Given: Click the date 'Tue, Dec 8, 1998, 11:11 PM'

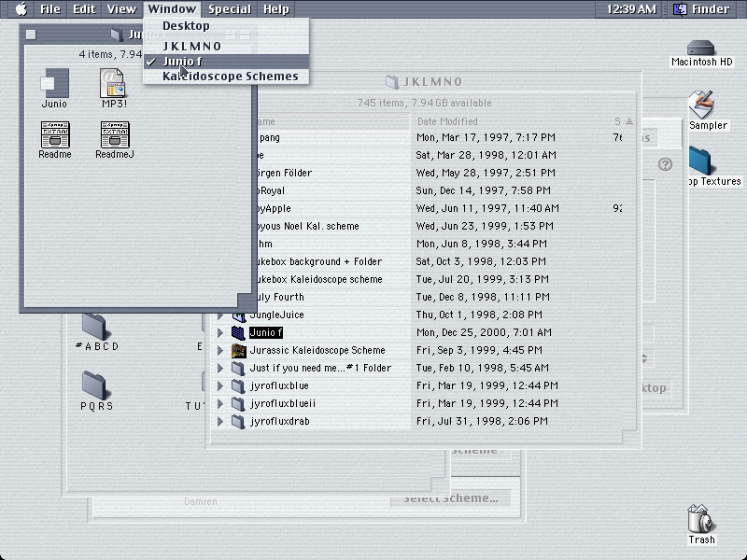Looking at the screenshot, I should coord(483,297).
